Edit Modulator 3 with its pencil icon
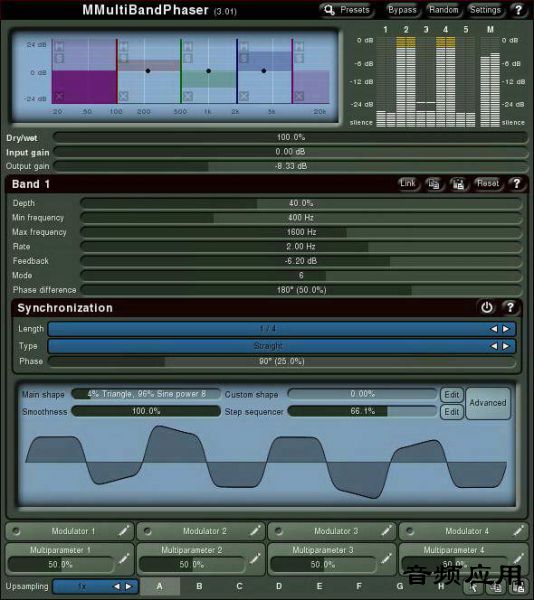This screenshot has width=534, height=600. pos(386,531)
